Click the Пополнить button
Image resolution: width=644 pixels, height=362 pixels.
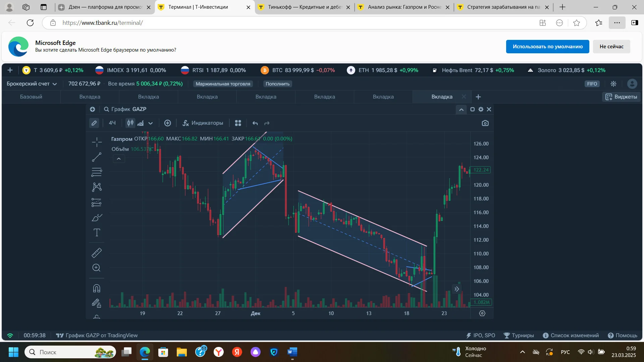point(278,84)
